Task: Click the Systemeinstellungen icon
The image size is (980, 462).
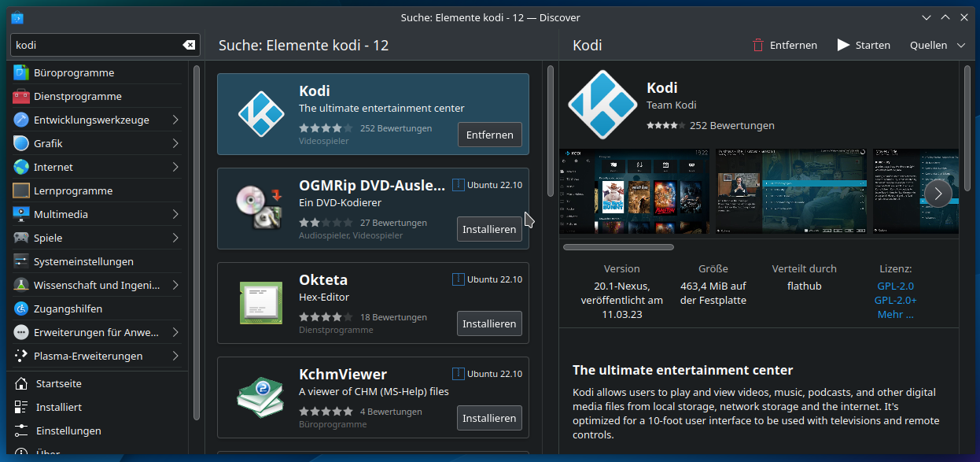Action: click(20, 261)
